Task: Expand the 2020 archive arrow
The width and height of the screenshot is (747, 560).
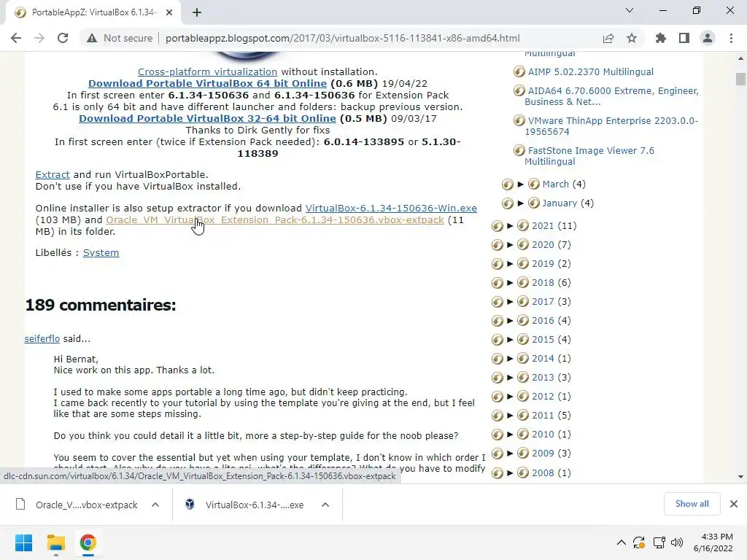Action: [x=510, y=245]
